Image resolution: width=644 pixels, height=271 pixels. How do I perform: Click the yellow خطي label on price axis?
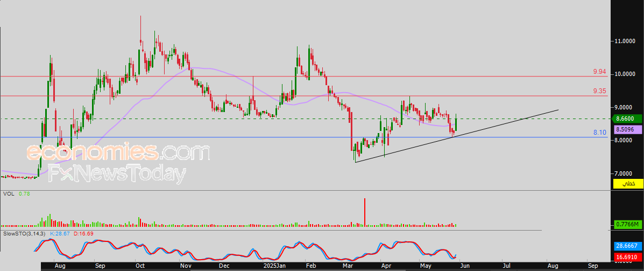pos(627,184)
